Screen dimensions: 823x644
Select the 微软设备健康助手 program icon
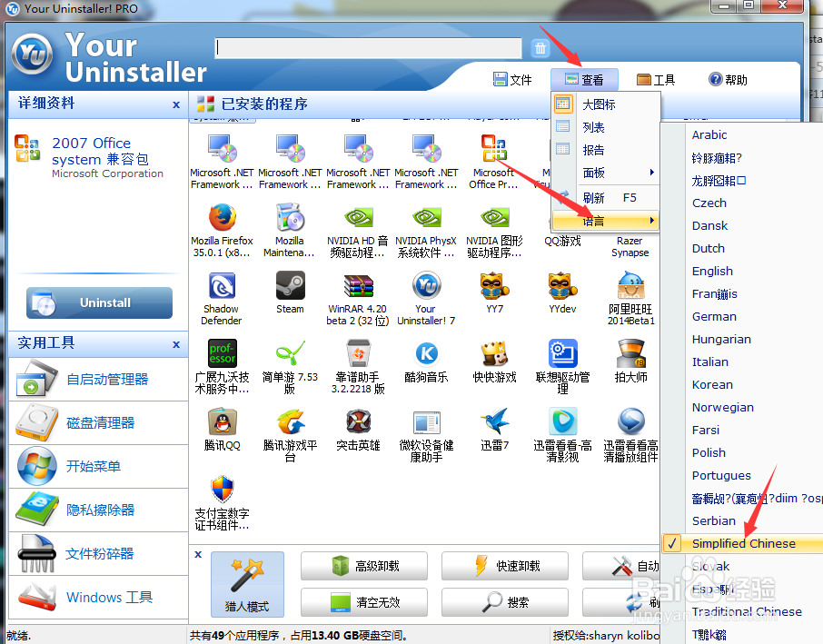(427, 421)
